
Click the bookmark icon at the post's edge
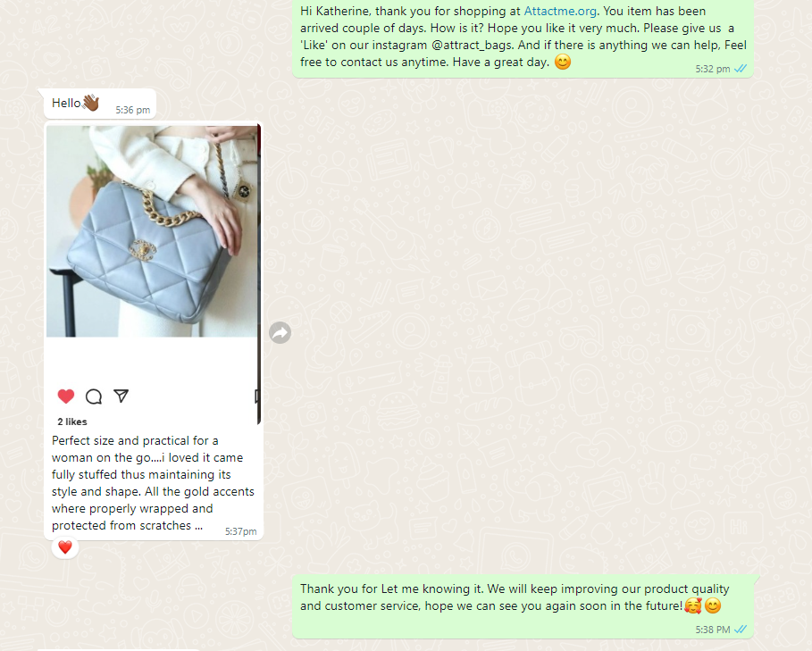click(256, 396)
